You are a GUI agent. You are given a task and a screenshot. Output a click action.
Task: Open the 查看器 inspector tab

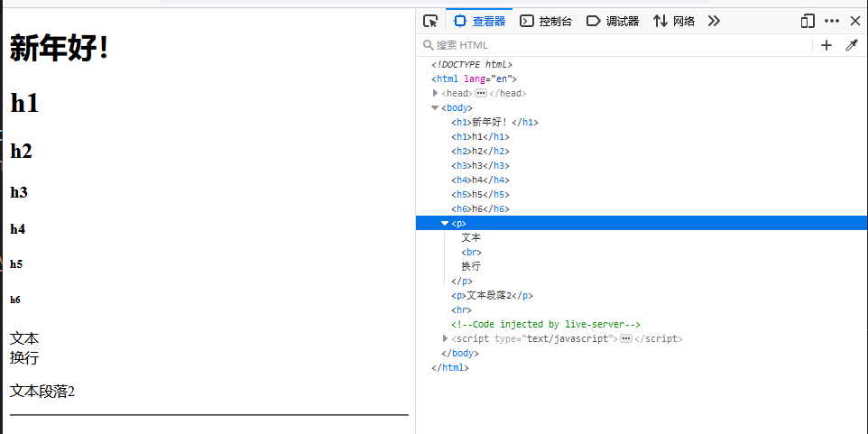(479, 22)
